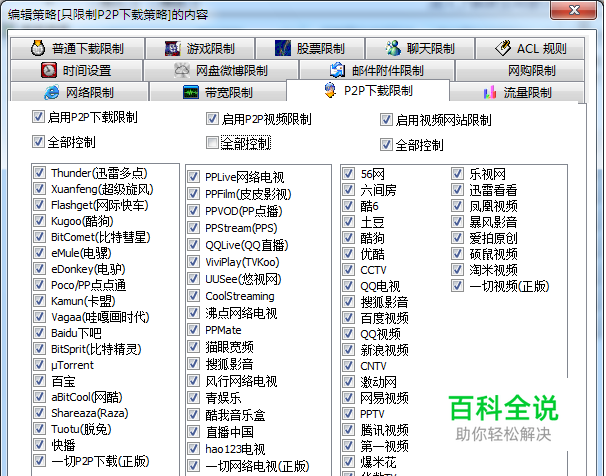Uncheck 风行网络电视 checkbox
The width and height of the screenshot is (606, 476).
click(193, 381)
